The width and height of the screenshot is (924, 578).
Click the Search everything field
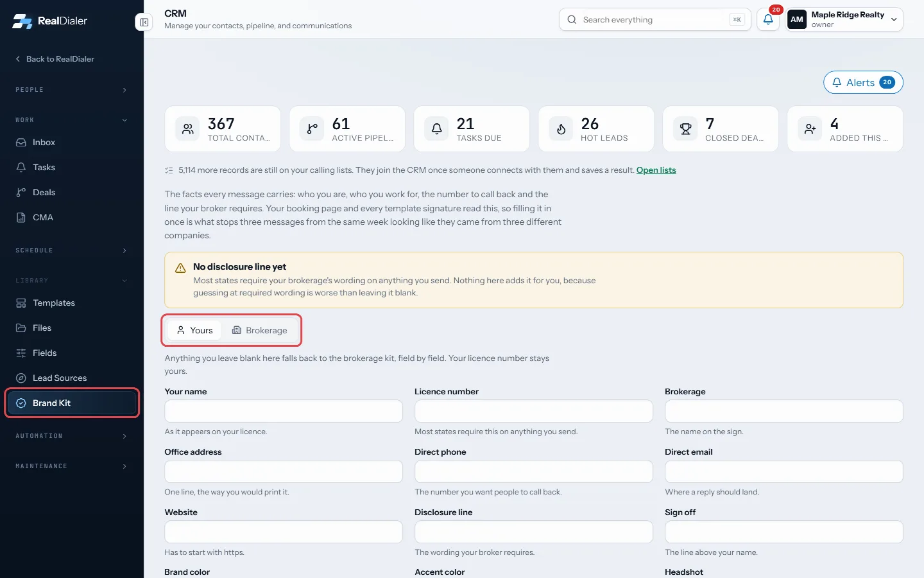655,20
